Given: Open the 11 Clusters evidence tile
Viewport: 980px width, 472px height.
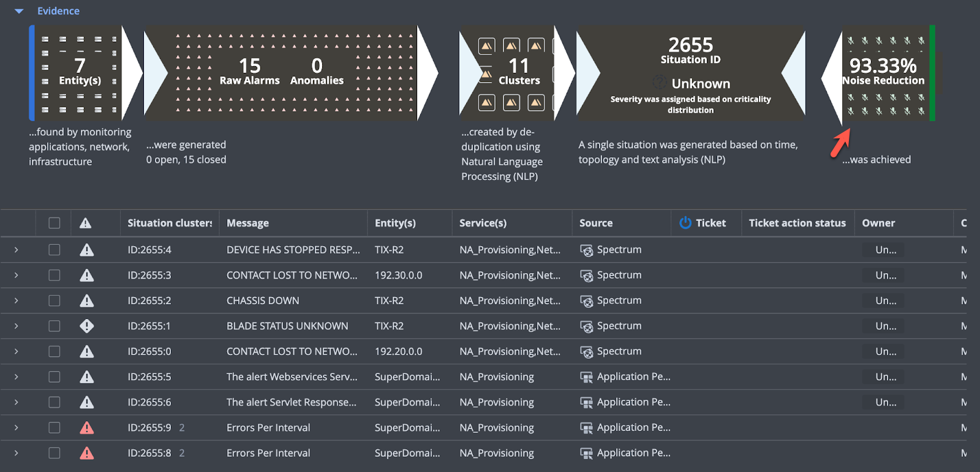Looking at the screenshot, I should pos(518,73).
